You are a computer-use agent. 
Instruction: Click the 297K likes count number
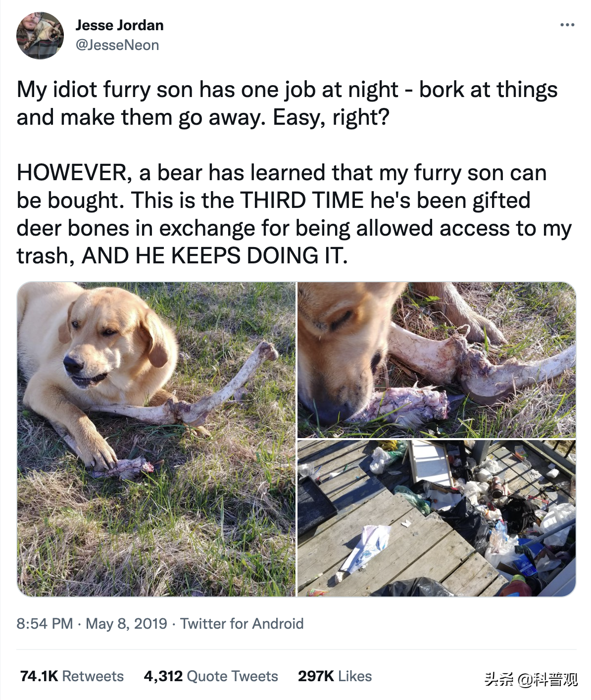pos(316,676)
